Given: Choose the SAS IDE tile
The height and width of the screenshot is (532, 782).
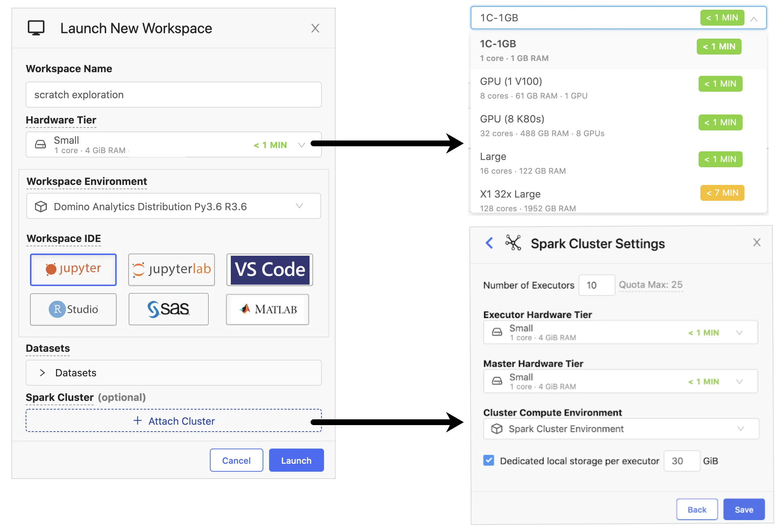Looking at the screenshot, I should pos(168,309).
